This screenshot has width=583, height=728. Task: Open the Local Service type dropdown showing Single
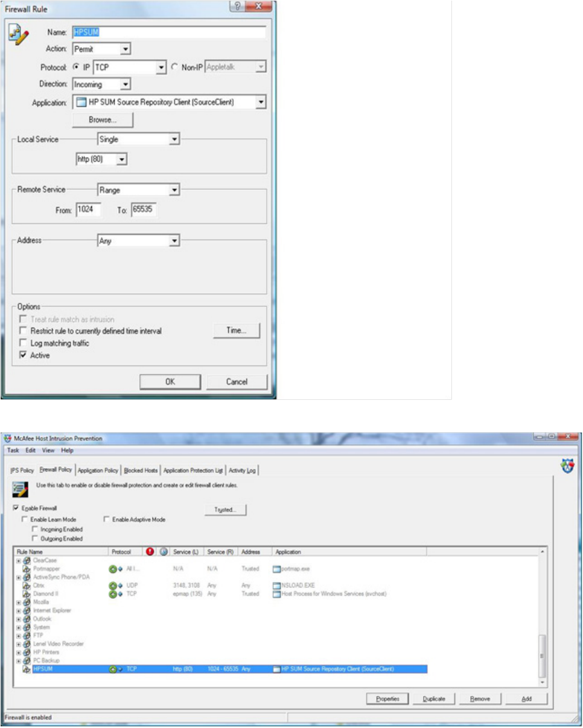pyautogui.click(x=139, y=139)
